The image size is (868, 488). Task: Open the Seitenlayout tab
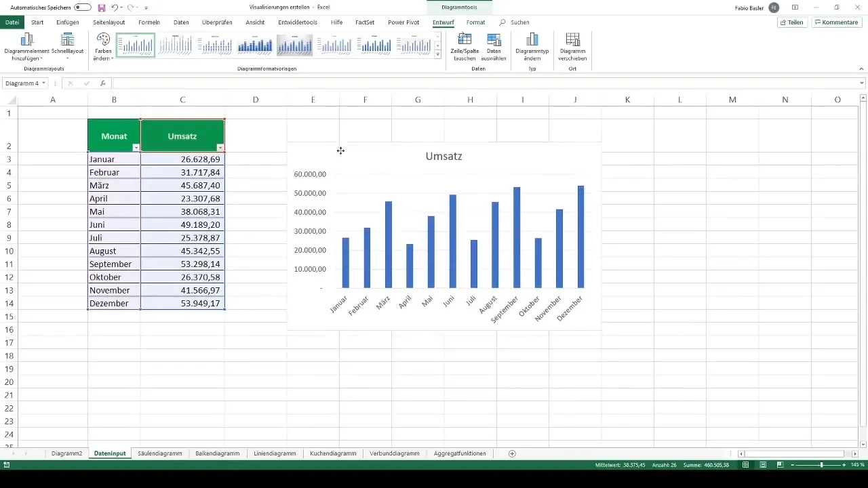(x=109, y=22)
